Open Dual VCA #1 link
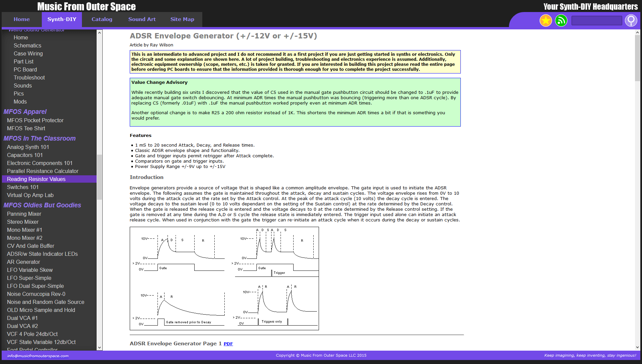Viewport: 642px width, 364px height. (22, 318)
